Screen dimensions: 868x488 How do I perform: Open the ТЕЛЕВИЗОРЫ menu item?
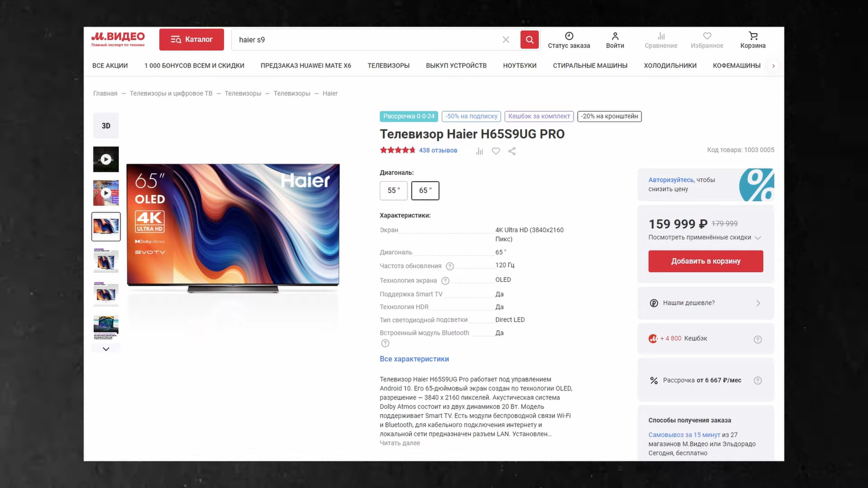point(388,66)
